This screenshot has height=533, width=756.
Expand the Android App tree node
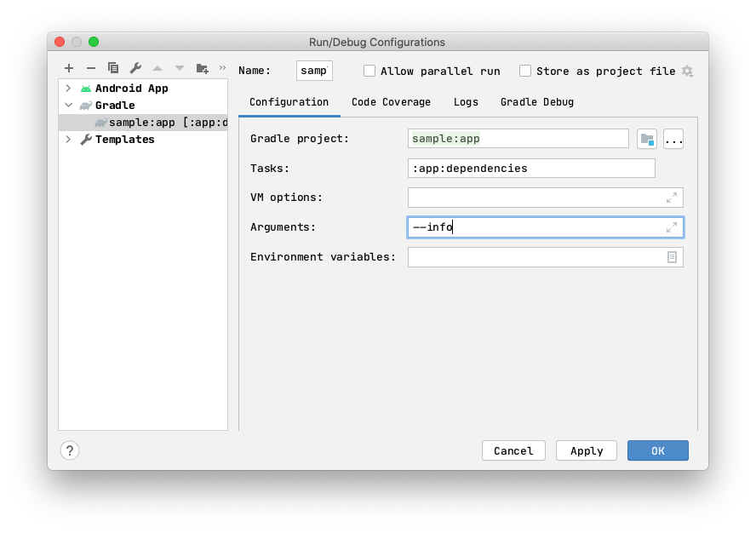[x=68, y=88]
